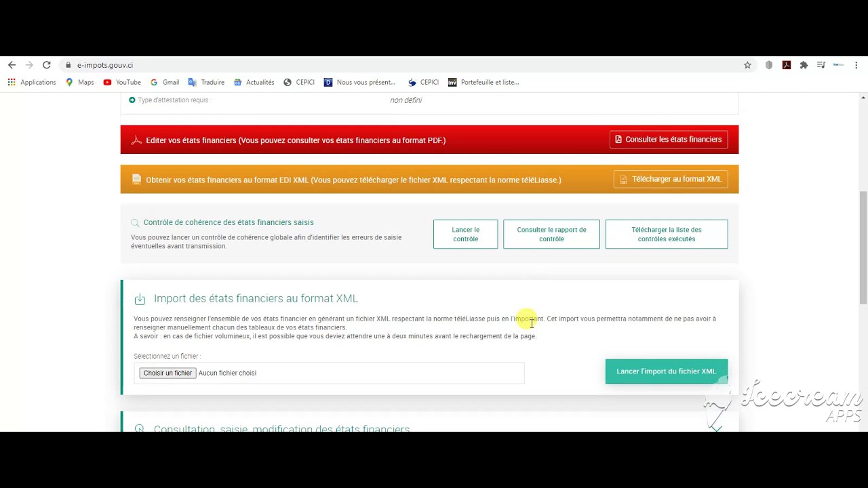Open the Chrome three-dot menu

[856, 65]
